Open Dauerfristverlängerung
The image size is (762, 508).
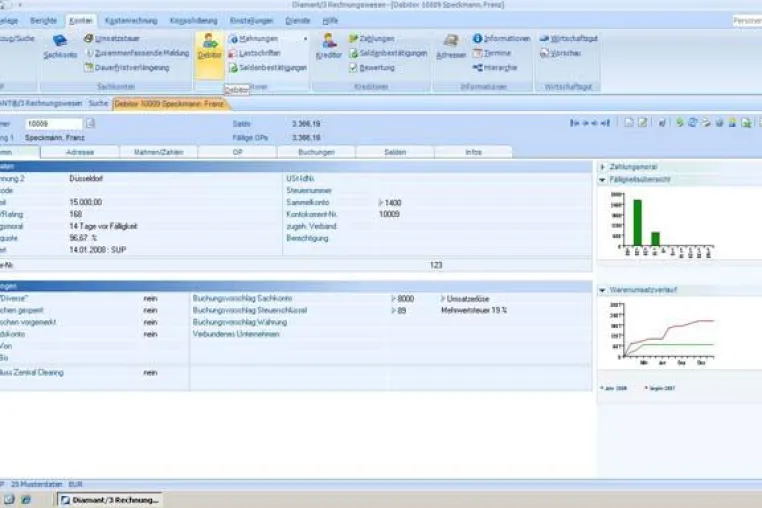(x=126, y=68)
